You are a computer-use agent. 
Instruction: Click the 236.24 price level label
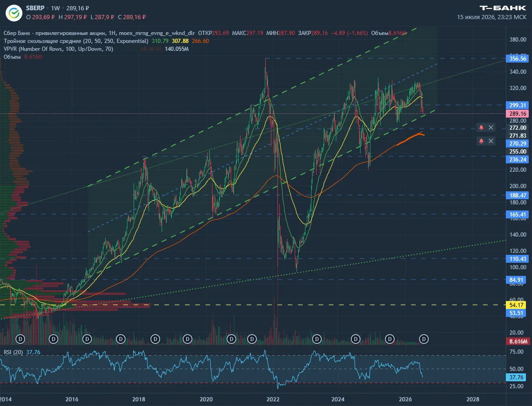point(518,159)
